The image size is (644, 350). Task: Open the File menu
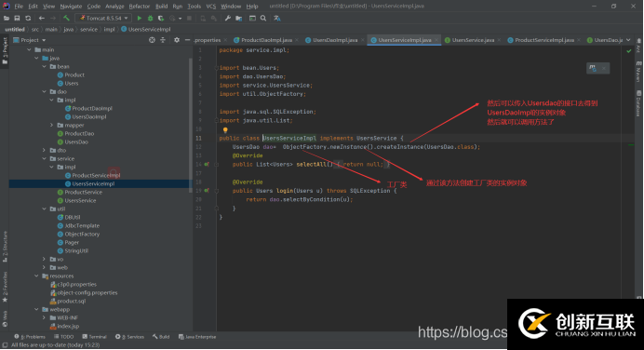click(x=19, y=7)
